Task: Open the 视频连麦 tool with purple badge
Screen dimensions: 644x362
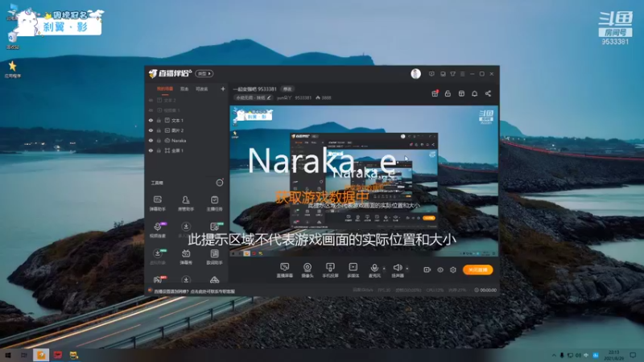Action: [x=158, y=230]
